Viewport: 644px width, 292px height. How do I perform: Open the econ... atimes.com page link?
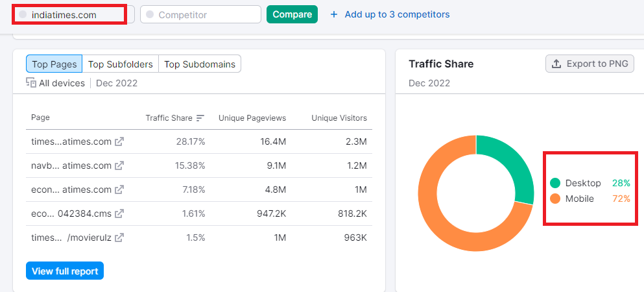(71, 189)
